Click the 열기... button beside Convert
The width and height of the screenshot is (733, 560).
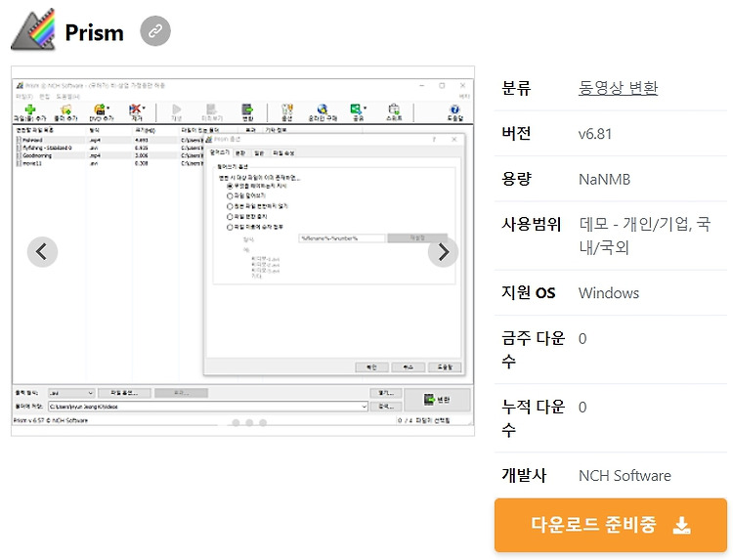coord(386,393)
